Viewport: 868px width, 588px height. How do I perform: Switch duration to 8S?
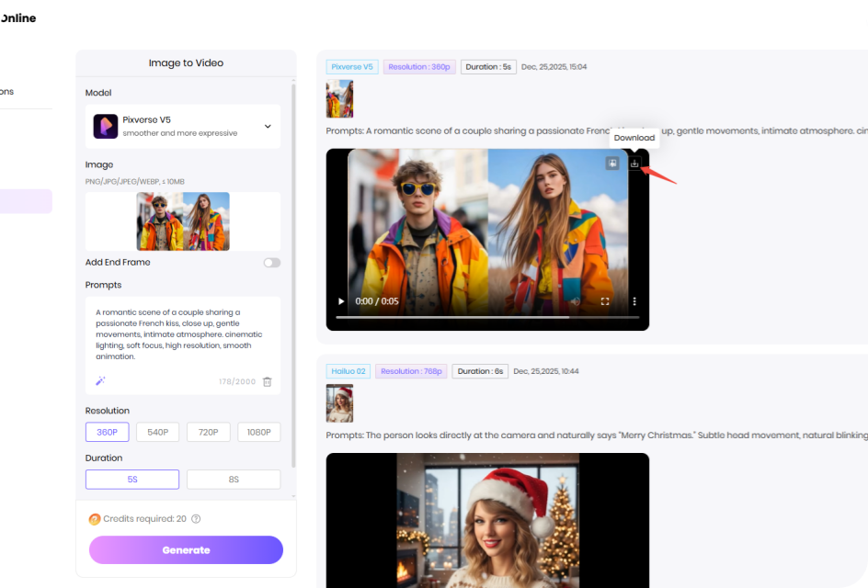234,479
